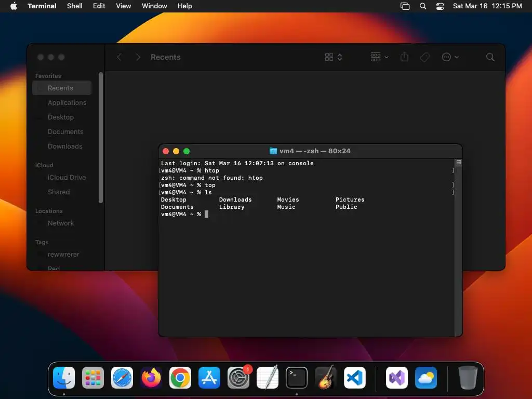The height and width of the screenshot is (399, 532).
Task: Click the Stage Manager icon in the menu bar
Action: 405,6
